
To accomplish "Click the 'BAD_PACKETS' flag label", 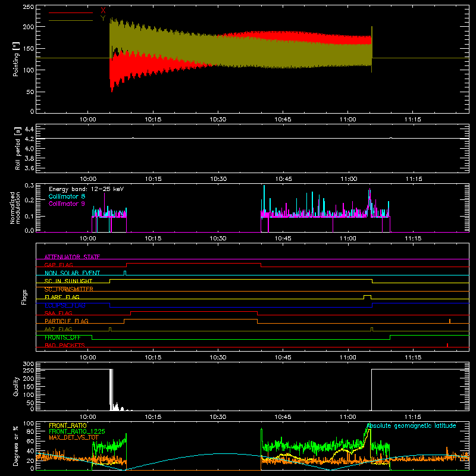I will click(x=65, y=345).
